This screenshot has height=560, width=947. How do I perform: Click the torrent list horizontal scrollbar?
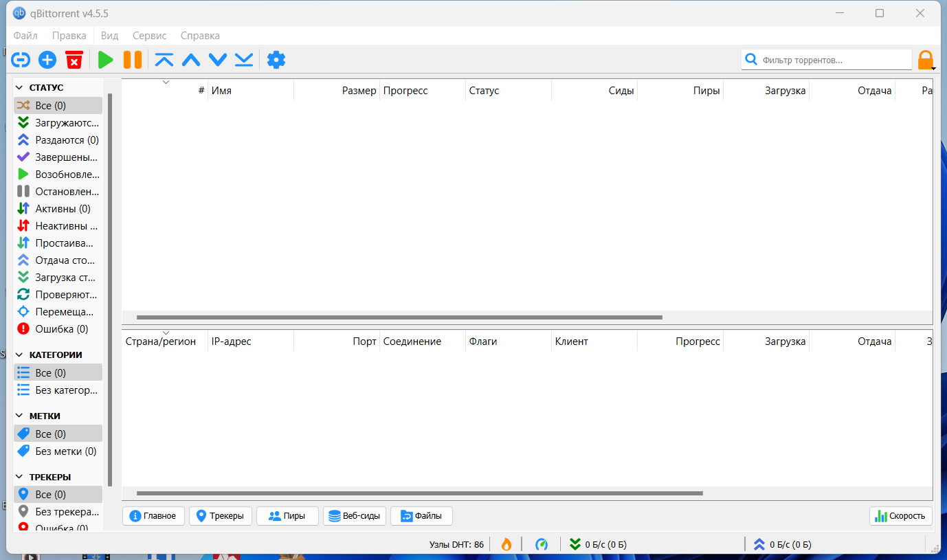(x=399, y=317)
